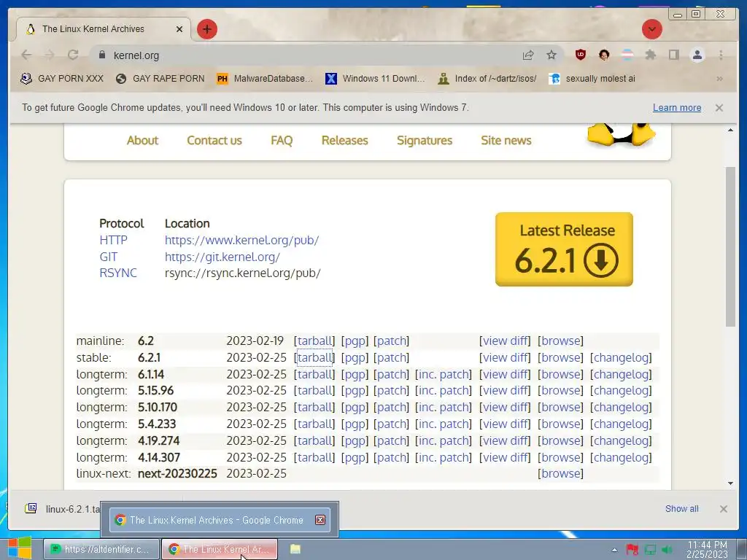
Task: Dismiss the Windows 7 update notice
Action: [719, 108]
